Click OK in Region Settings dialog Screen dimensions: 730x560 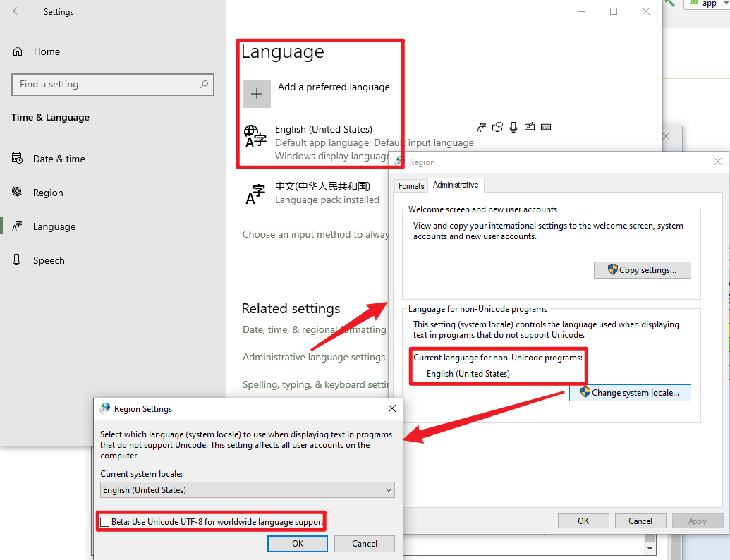coord(298,543)
